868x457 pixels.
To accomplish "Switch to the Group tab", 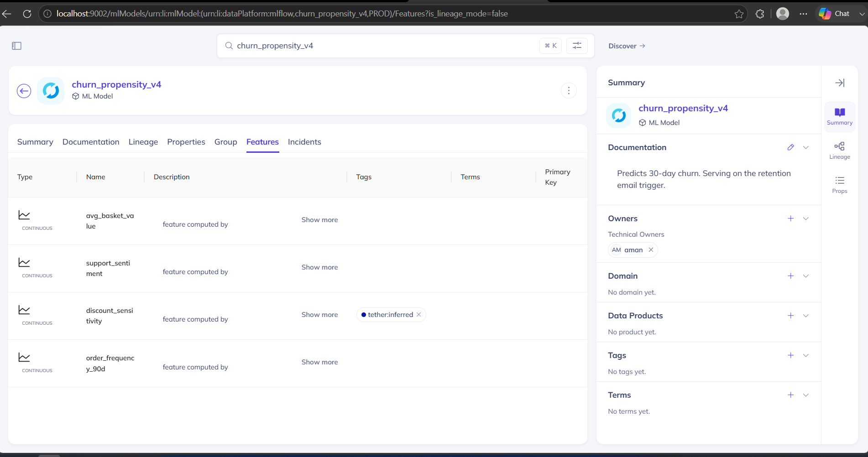I will tap(226, 142).
